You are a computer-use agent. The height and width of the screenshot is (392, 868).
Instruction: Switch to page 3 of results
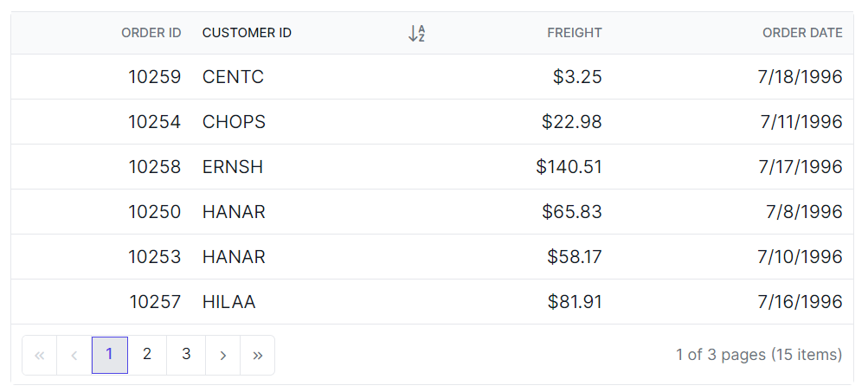tap(186, 355)
